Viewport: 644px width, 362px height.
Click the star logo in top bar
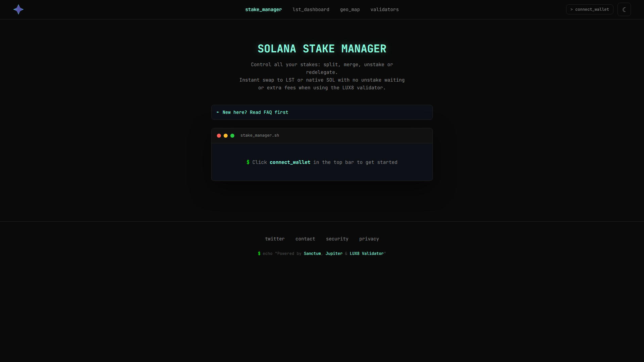coord(18,9)
